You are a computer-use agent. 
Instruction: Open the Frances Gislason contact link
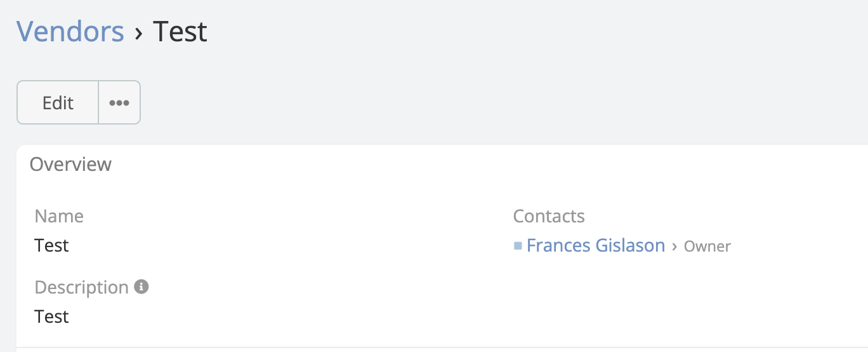click(596, 245)
